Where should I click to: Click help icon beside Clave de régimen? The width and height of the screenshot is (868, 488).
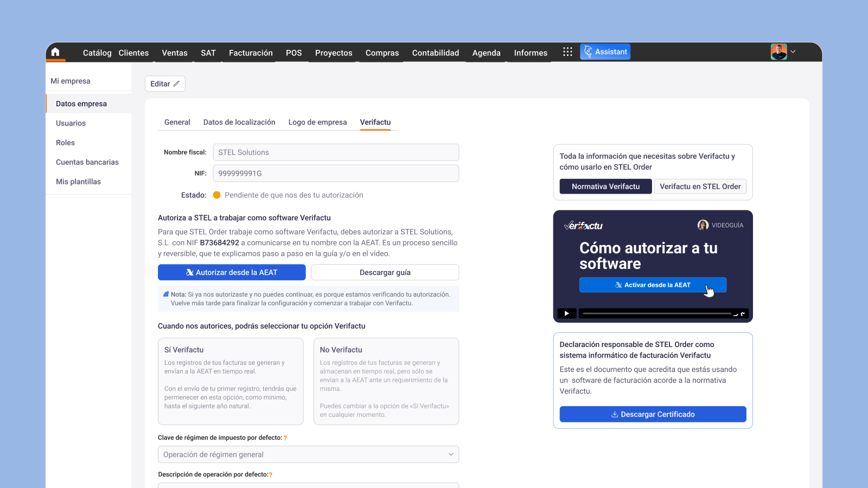pyautogui.click(x=285, y=438)
